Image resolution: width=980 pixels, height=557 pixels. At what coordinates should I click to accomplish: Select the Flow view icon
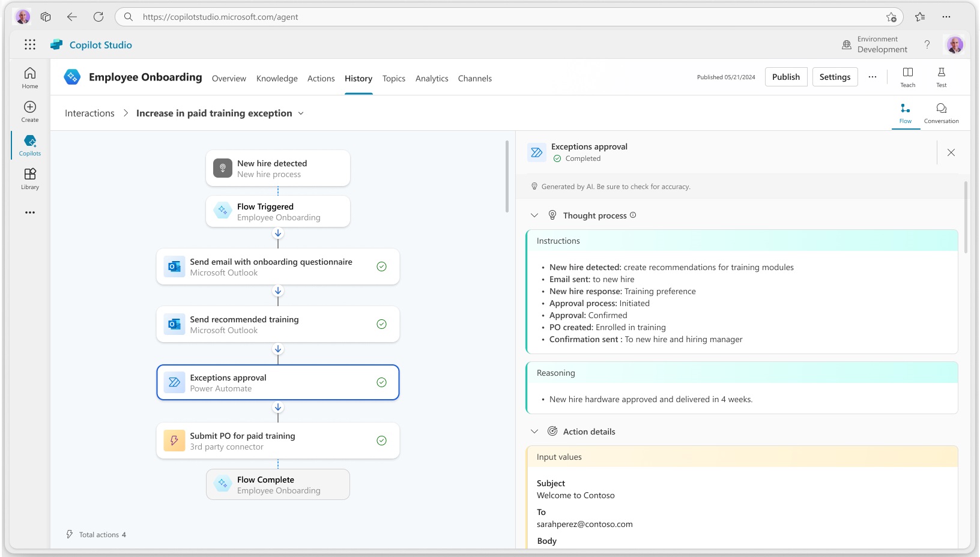[905, 112]
